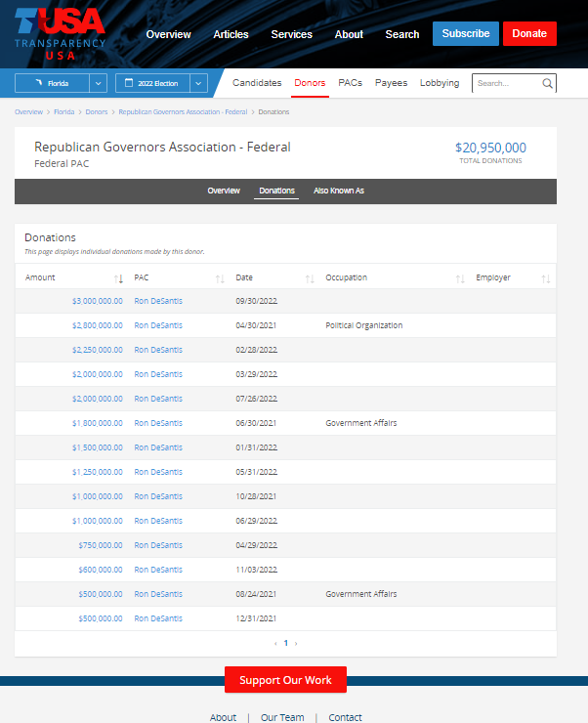Open the Overview top navigation menu
Viewport: 588px width, 723px height.
168,34
